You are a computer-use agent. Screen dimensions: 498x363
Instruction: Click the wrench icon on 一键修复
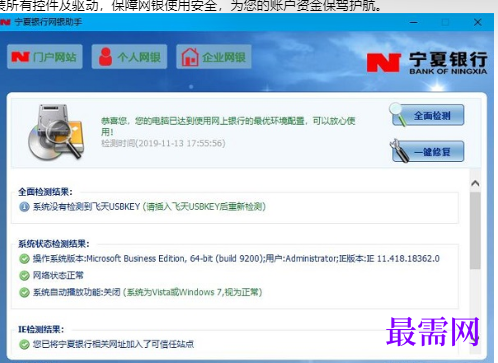click(x=399, y=151)
